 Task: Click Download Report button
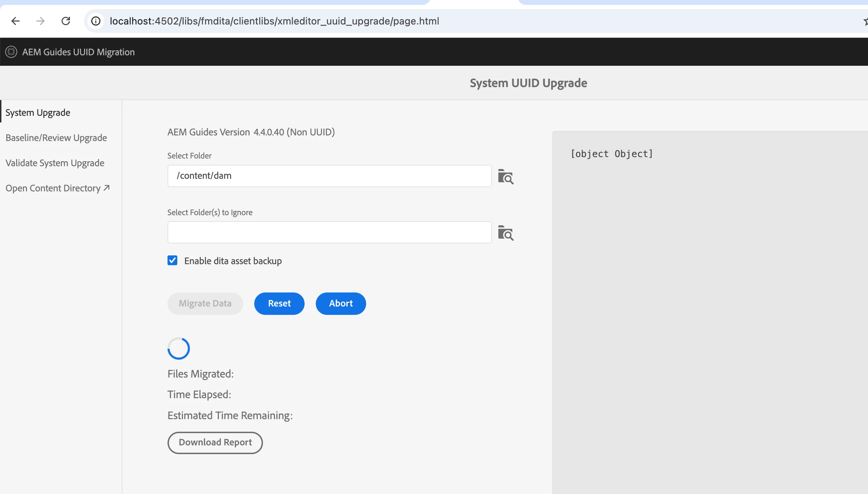215,443
